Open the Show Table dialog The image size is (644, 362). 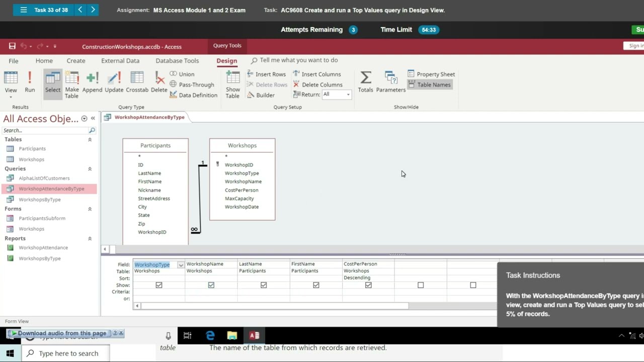232,84
